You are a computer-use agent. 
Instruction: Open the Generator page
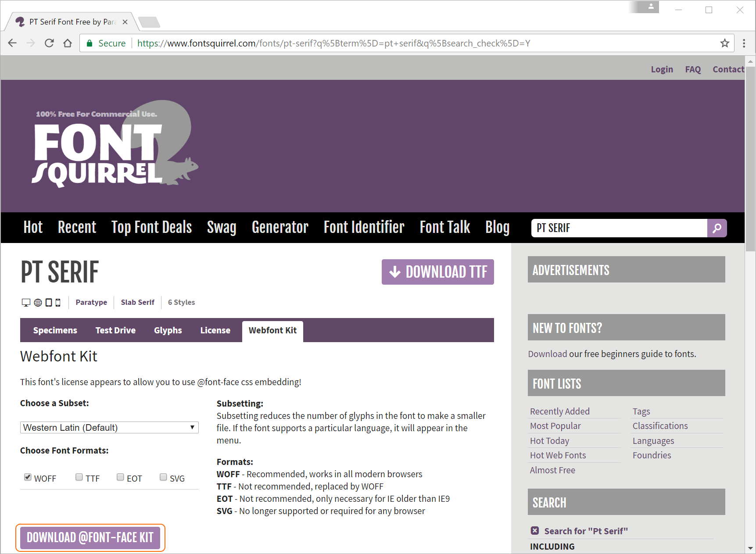(x=280, y=227)
